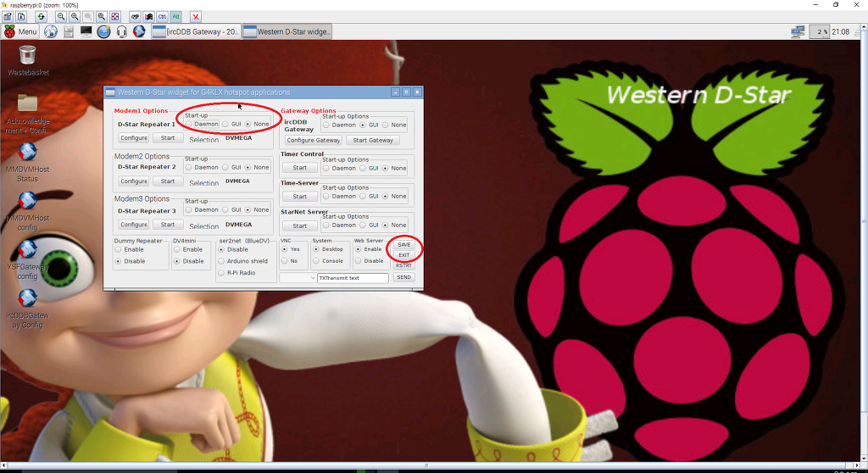Open VNC connection options toolbar icon
The height and width of the screenshot is (473, 868).
(8, 17)
